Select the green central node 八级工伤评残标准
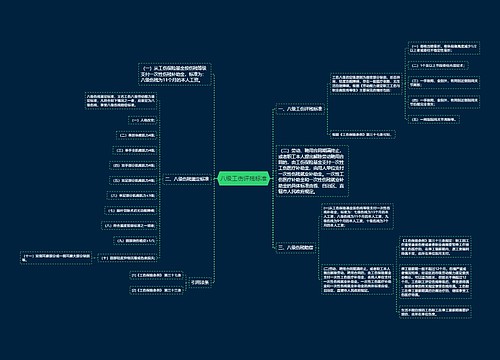Image resolution: width=500 pixels, height=360 pixels. click(x=244, y=179)
